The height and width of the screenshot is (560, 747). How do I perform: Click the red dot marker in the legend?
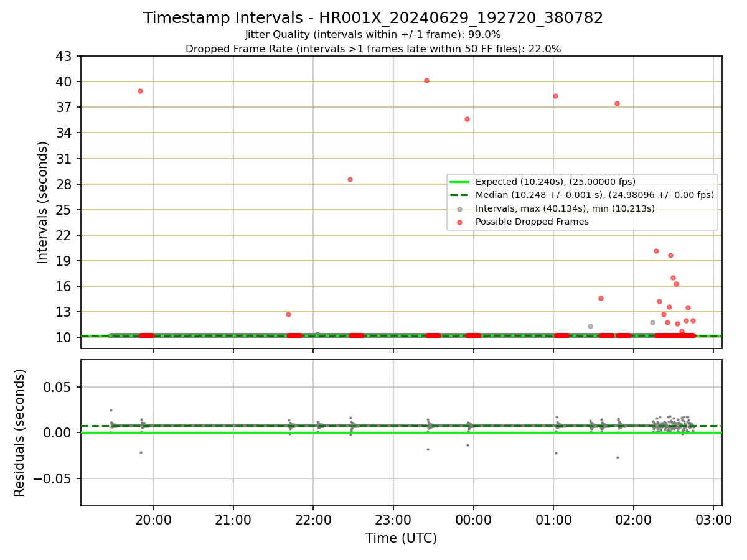coord(461,222)
